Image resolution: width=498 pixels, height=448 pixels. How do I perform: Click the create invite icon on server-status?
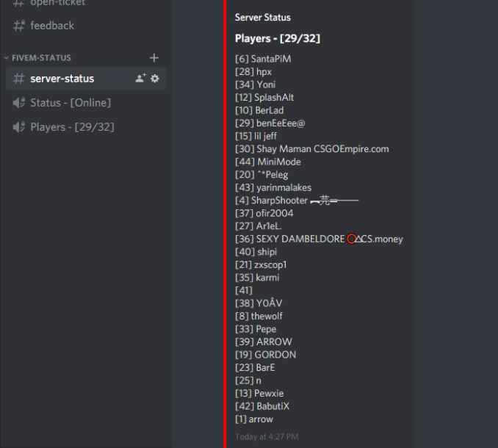(141, 78)
